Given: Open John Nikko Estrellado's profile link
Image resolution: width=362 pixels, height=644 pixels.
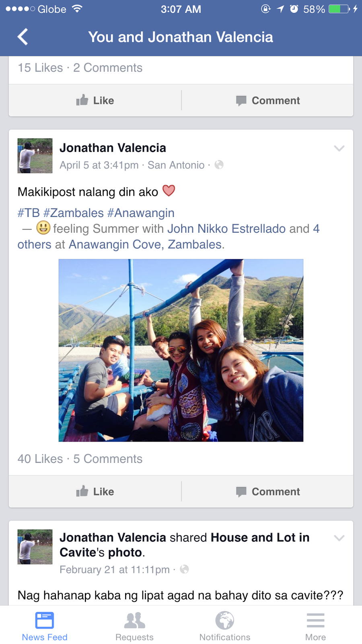Looking at the screenshot, I should pos(226,229).
